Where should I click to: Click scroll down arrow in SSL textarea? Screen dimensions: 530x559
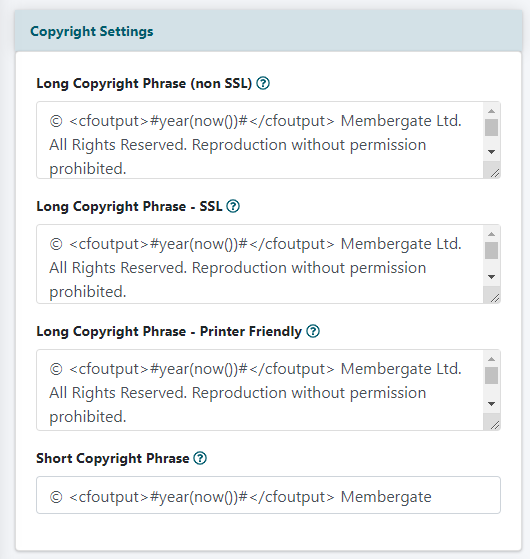tap(492, 277)
